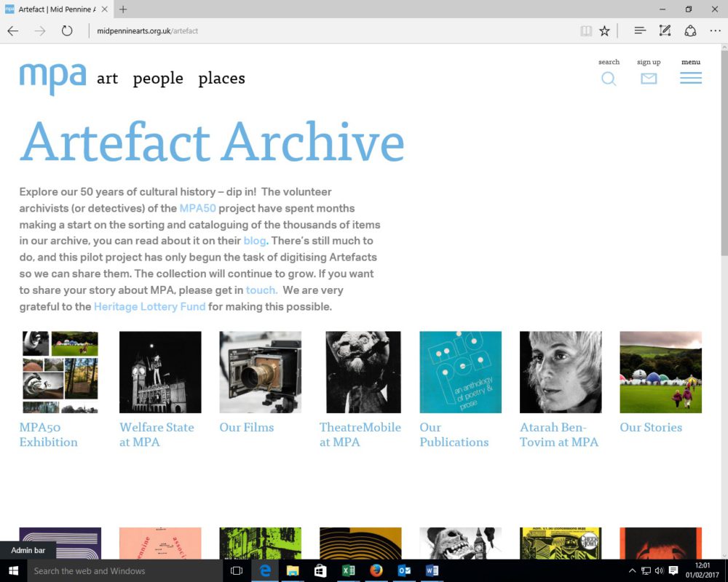
Task: Select the 'people' navigation item
Action: point(158,79)
